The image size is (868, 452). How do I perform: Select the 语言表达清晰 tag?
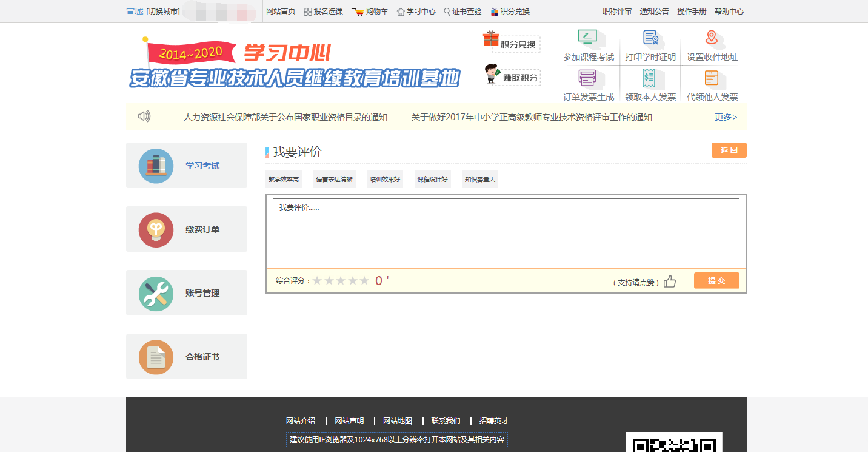335,179
